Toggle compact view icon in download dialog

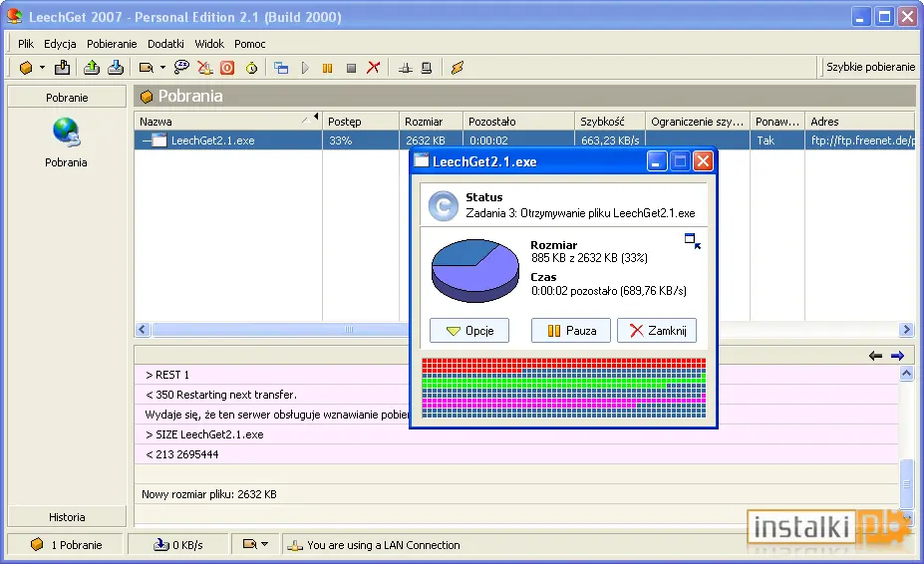point(693,241)
